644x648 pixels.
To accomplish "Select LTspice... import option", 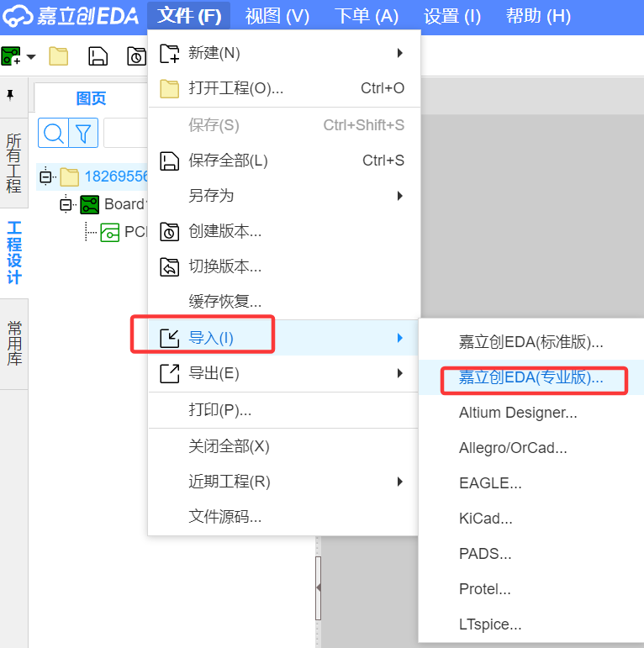I will [x=531, y=624].
